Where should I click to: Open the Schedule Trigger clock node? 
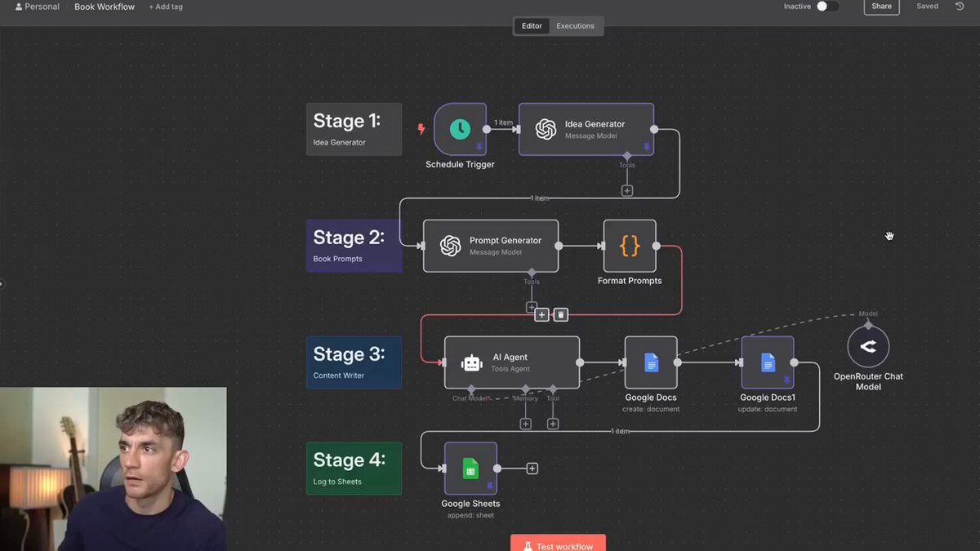[460, 129]
